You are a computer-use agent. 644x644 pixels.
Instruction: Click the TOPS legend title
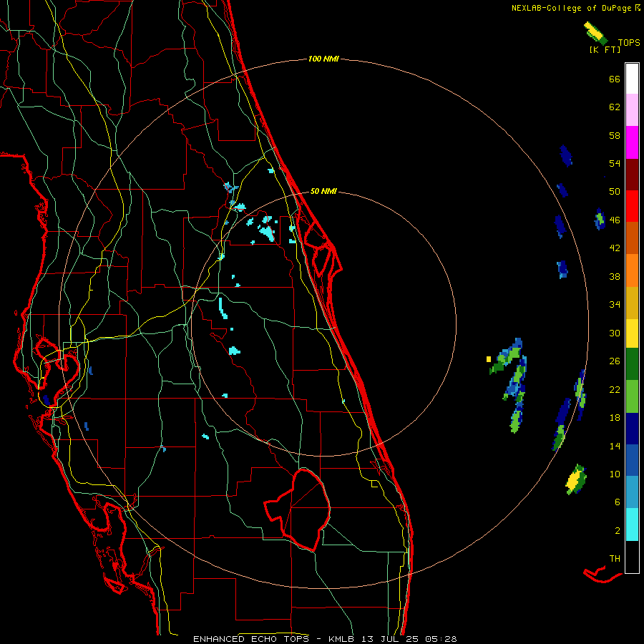629,42
